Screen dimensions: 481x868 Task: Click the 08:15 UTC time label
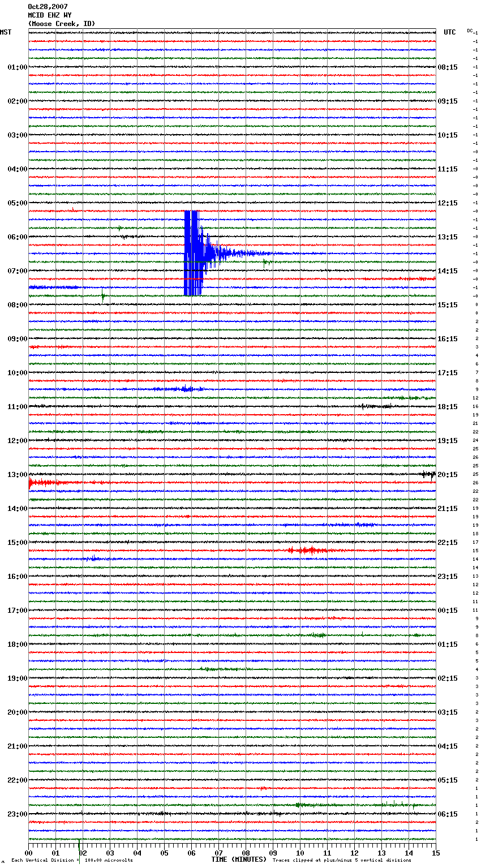448,67
